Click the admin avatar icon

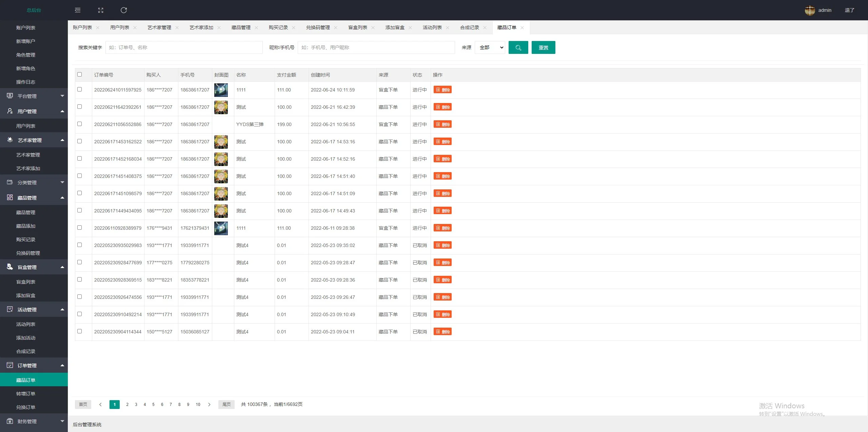(810, 10)
